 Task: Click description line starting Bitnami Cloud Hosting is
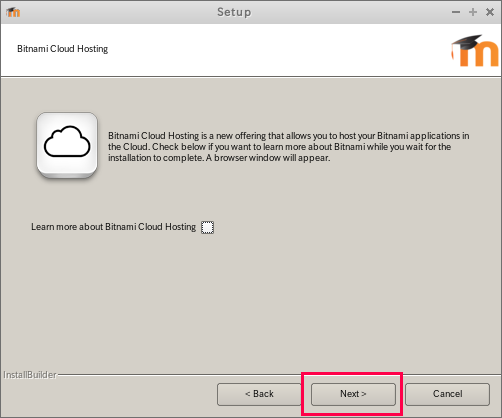pos(289,136)
